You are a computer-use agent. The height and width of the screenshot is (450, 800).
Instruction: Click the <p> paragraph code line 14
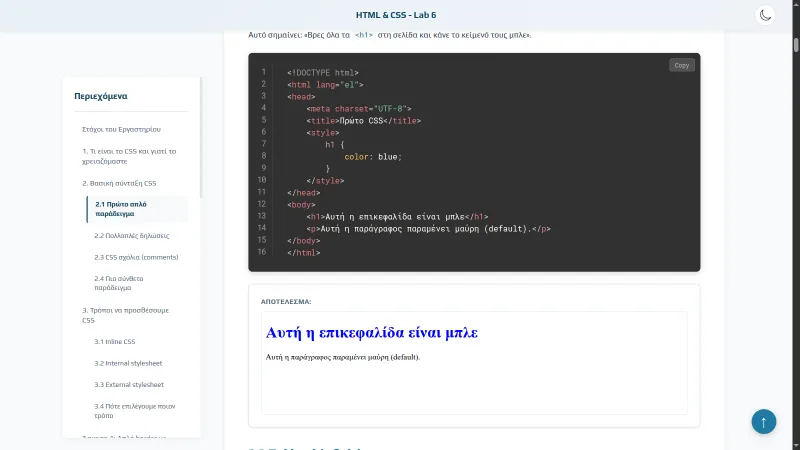point(429,229)
